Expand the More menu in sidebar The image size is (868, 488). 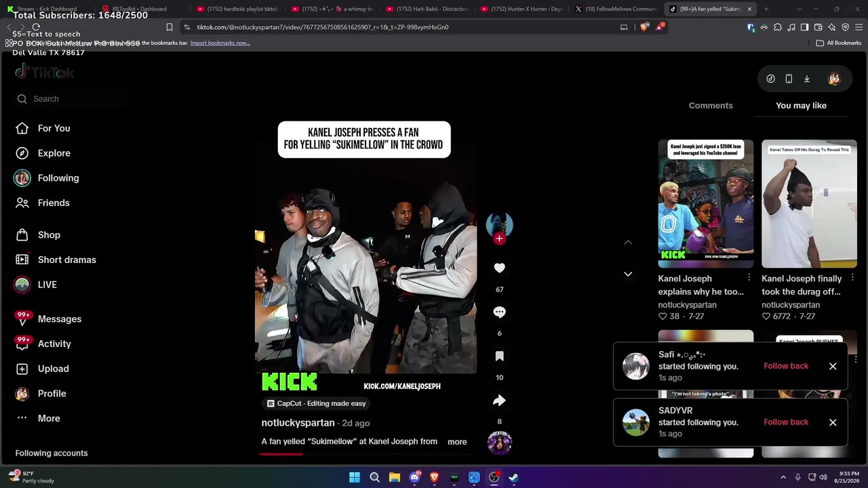click(49, 418)
